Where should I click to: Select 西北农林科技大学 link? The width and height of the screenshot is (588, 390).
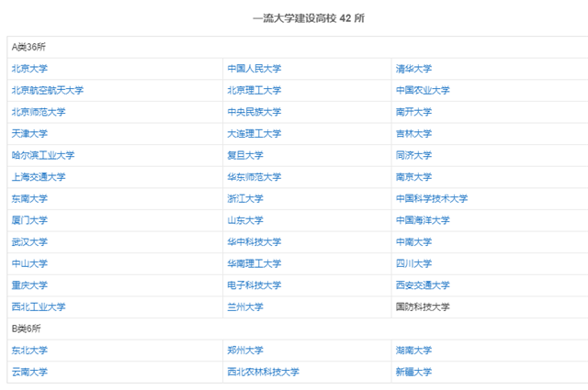coord(263,372)
